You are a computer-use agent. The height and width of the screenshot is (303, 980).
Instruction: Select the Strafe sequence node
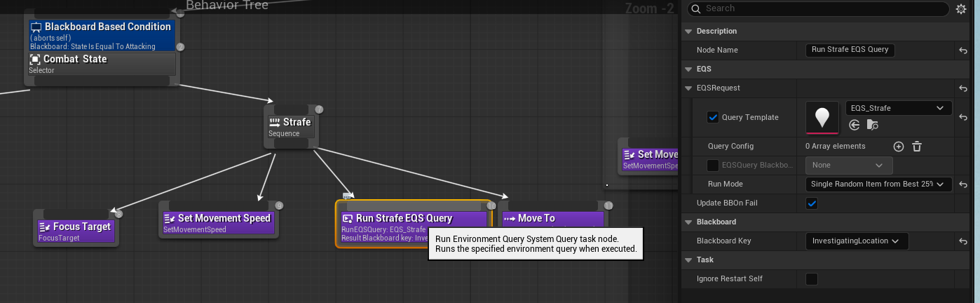(x=290, y=127)
